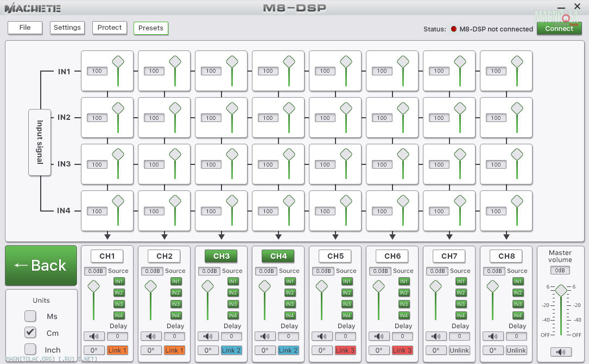Image resolution: width=589 pixels, height=364 pixels.
Task: Open the Protect menu
Action: (110, 28)
